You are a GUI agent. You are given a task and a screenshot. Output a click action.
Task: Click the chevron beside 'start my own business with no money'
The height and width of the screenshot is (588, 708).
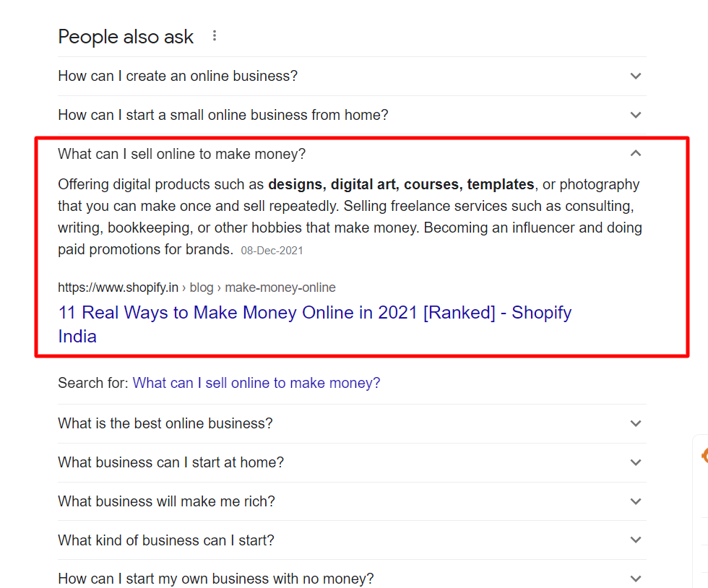[636, 579]
